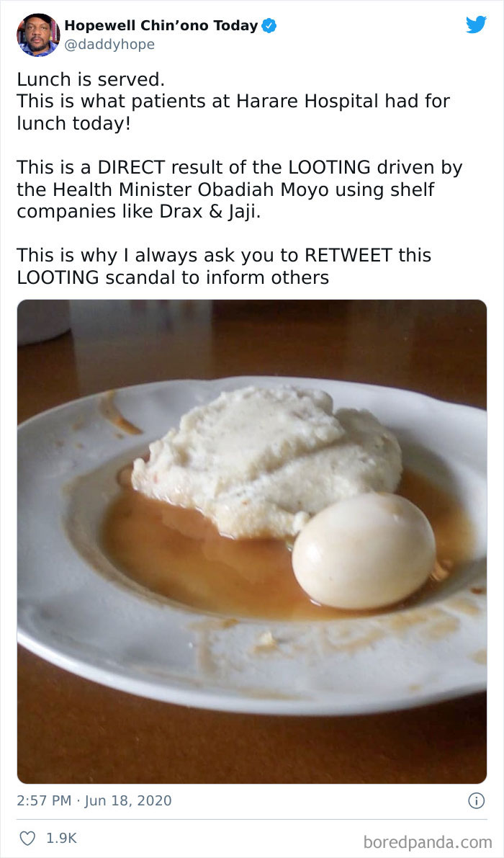Click the text mentioning Obadiah Moyo
Viewport: 504px width, 858px height.
pos(226,189)
